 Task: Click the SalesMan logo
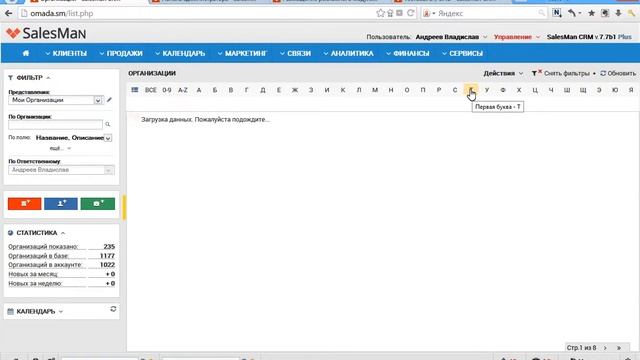click(x=46, y=33)
